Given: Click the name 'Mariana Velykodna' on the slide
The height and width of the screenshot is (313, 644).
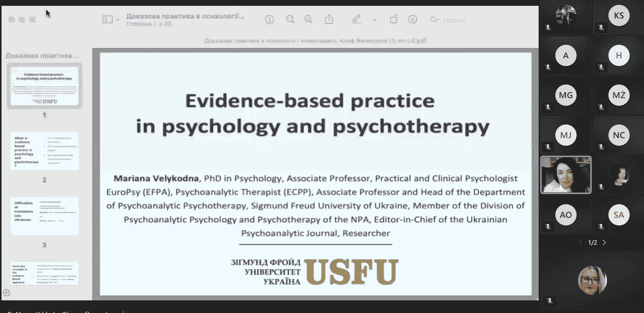Looking at the screenshot, I should pos(156,178).
